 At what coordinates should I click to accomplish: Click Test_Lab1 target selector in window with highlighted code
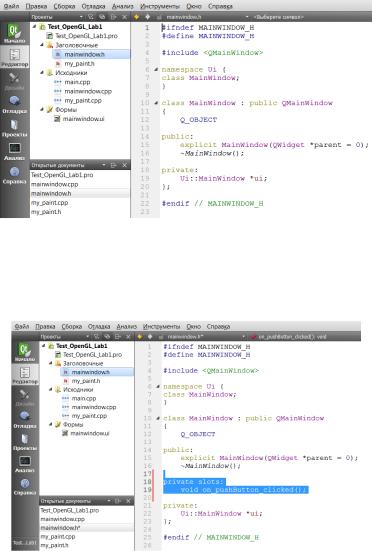pyautogui.click(x=25, y=543)
